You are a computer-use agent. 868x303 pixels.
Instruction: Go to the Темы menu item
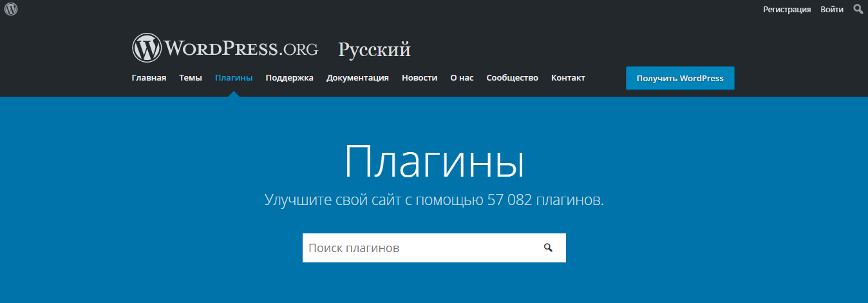click(191, 78)
